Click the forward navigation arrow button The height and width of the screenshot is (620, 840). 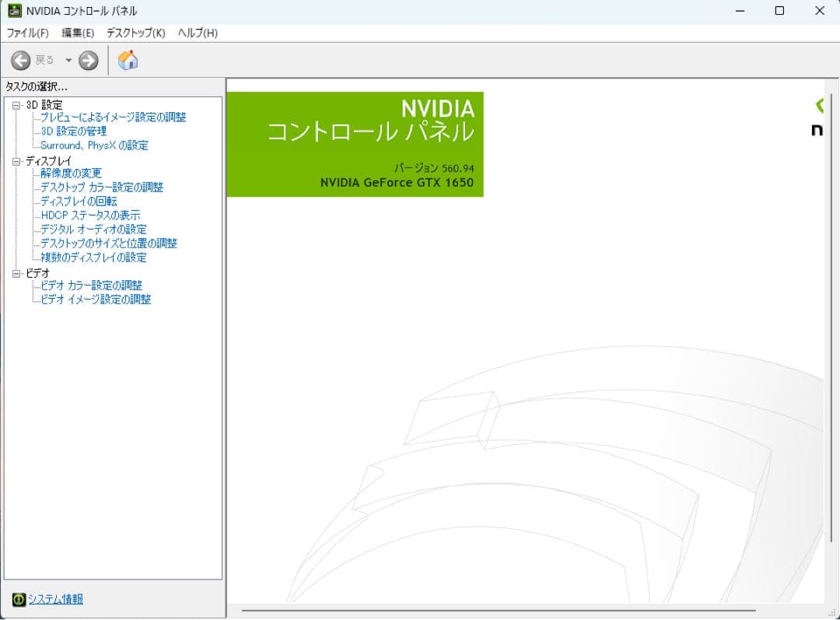coord(88,60)
